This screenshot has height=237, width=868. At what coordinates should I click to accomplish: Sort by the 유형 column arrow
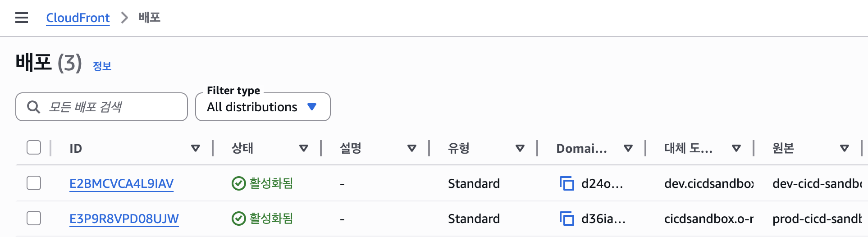520,148
